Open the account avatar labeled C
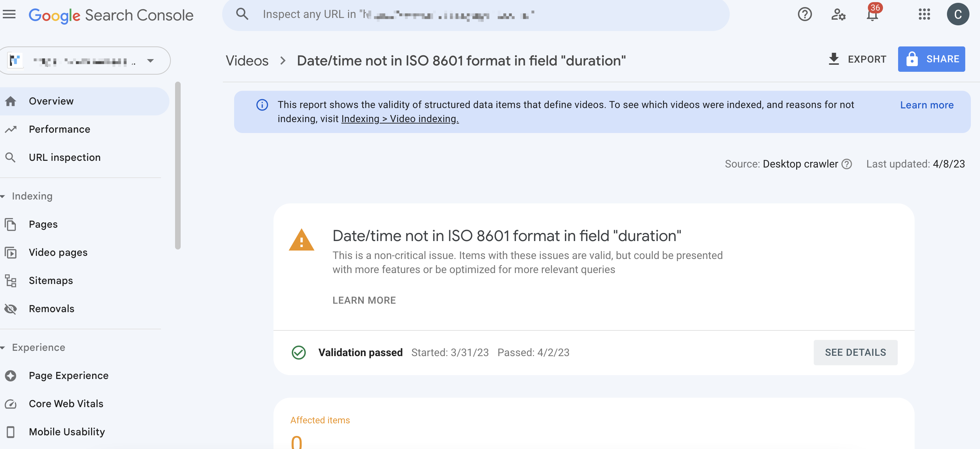 (958, 14)
